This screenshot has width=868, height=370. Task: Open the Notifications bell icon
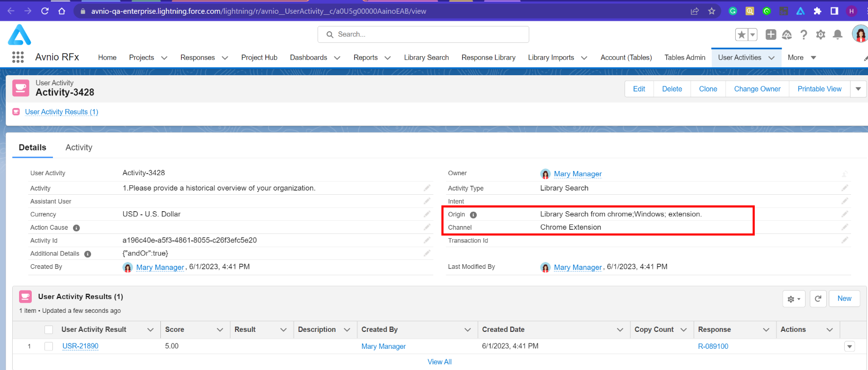837,34
